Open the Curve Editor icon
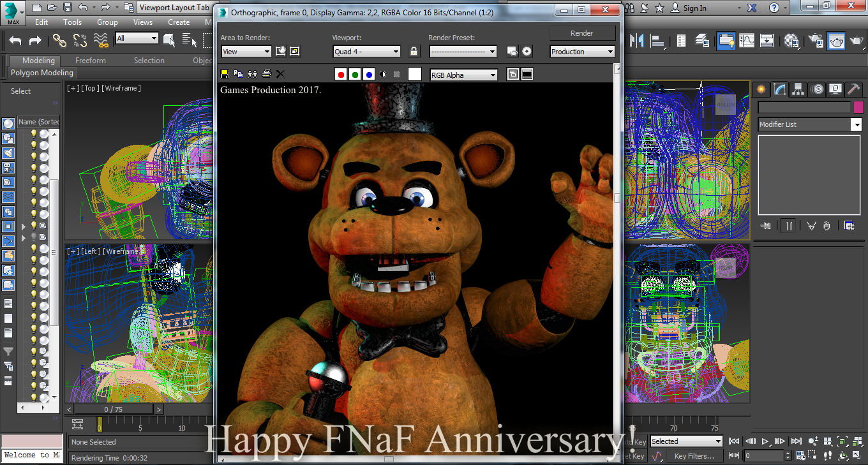This screenshot has height=465, width=868. click(747, 41)
